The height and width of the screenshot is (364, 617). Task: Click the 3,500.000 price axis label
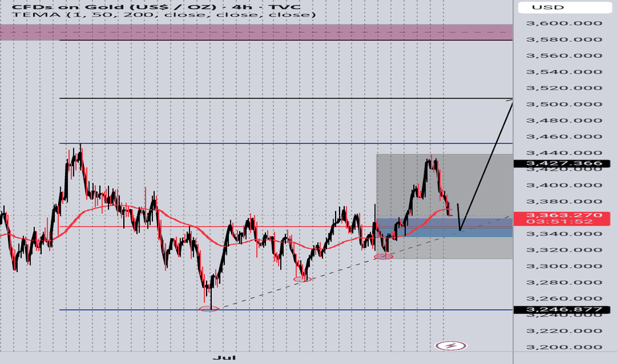(564, 105)
